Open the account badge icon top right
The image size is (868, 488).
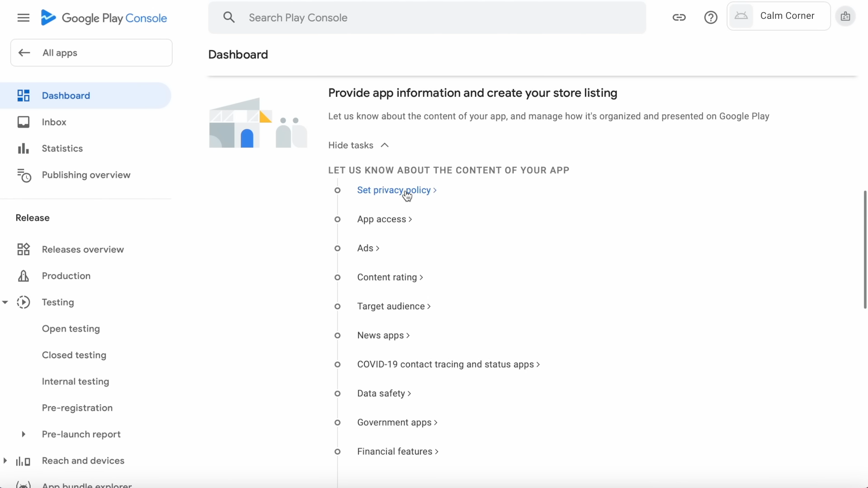coord(845,17)
